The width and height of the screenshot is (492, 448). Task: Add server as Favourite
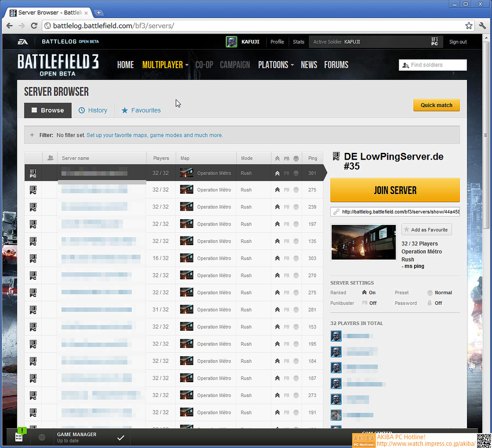(426, 230)
